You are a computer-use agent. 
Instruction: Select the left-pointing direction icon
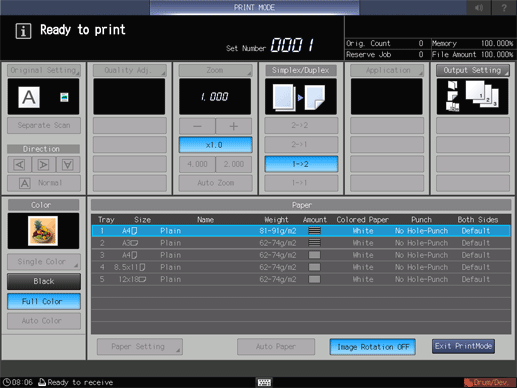(20, 165)
